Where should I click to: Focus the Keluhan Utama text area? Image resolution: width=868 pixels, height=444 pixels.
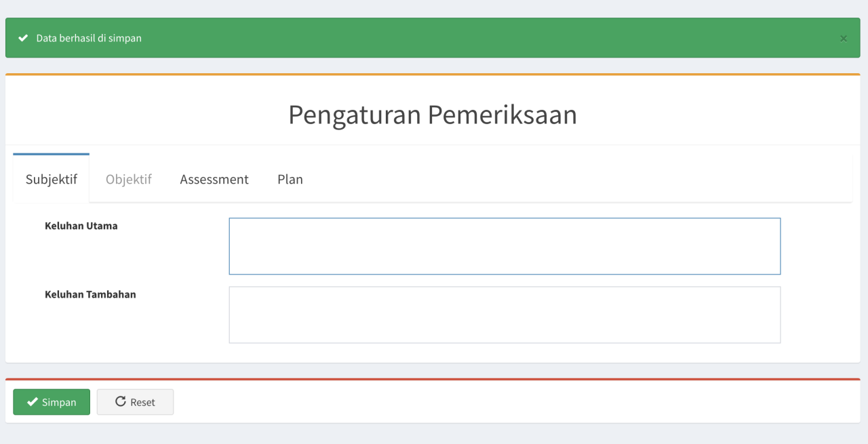(x=505, y=246)
